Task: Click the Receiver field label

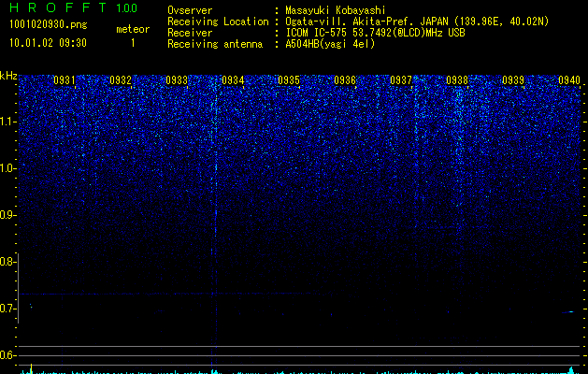Action: coord(190,33)
